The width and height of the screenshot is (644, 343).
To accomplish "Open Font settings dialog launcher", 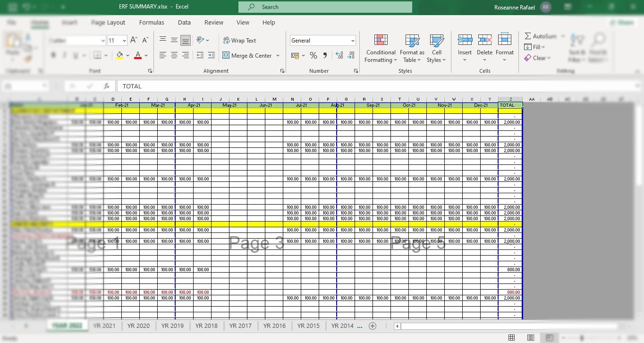I will coord(150,71).
